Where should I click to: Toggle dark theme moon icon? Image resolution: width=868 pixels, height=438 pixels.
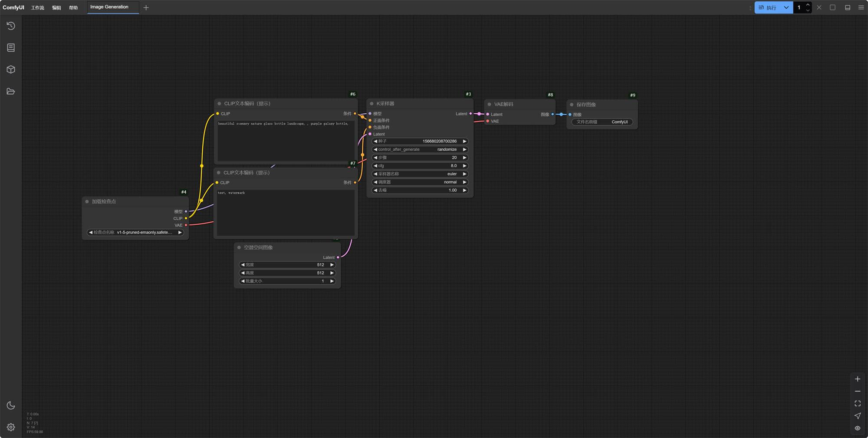[x=11, y=405]
